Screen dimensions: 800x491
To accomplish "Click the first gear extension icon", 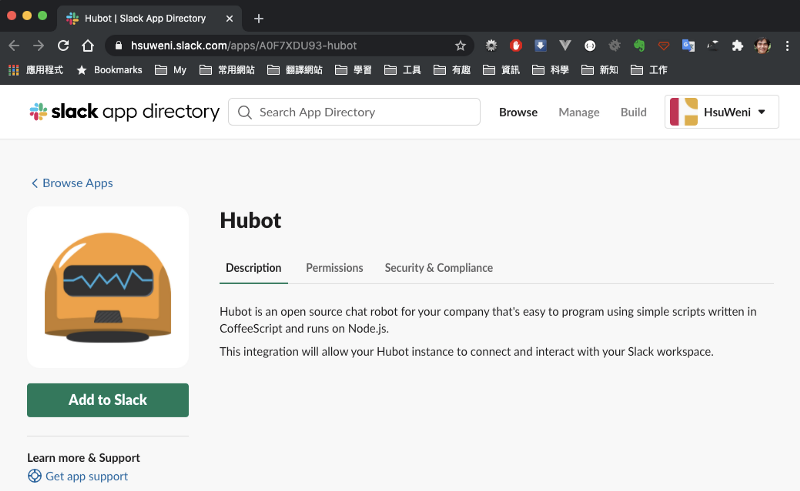I will 491,46.
